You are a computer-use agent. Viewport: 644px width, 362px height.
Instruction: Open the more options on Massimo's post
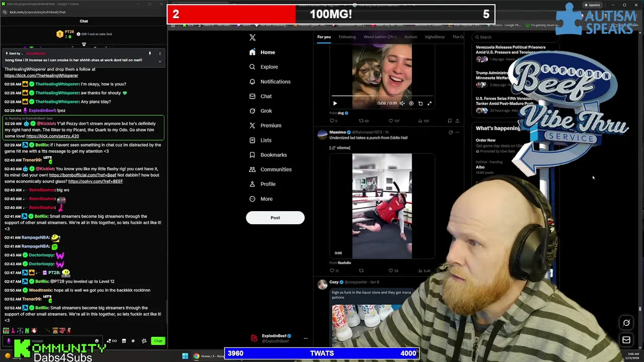tap(457, 132)
